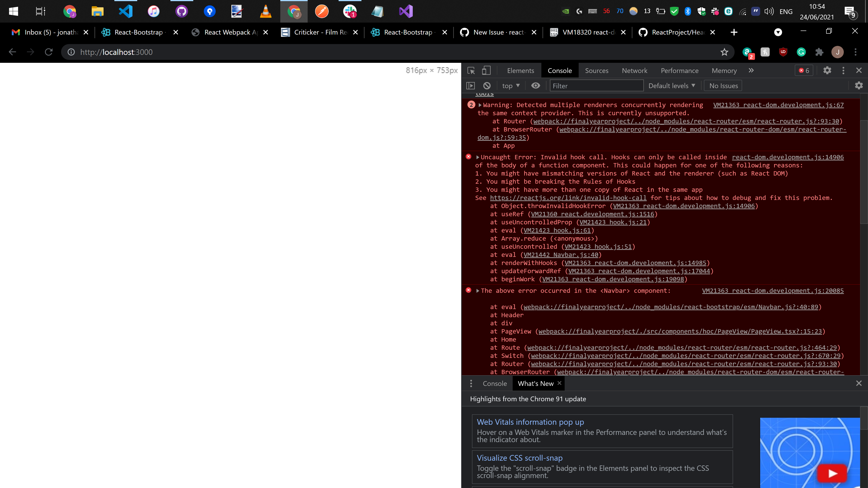
Task: Open the Default levels dropdown
Action: 672,86
